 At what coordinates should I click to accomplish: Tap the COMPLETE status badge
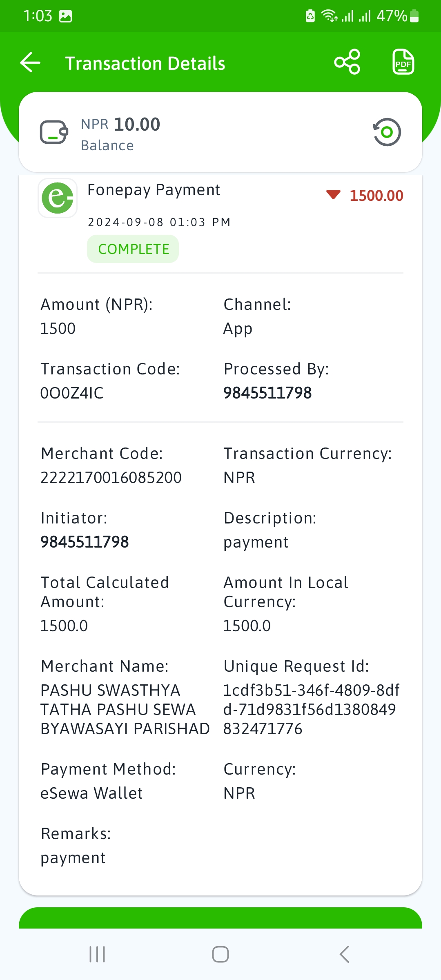click(133, 249)
